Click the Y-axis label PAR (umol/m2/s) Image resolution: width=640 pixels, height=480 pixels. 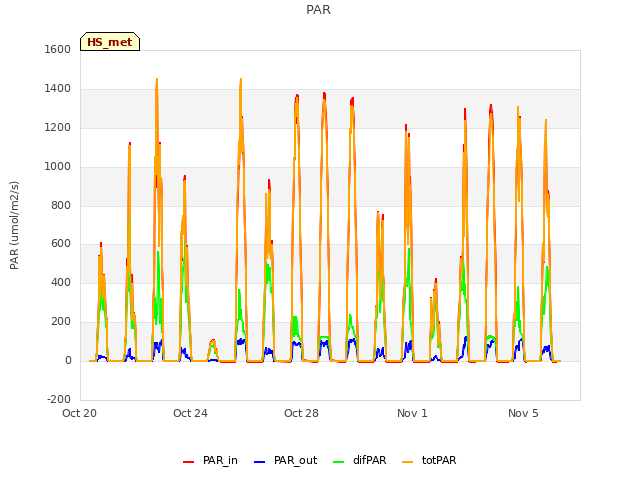[14, 225]
